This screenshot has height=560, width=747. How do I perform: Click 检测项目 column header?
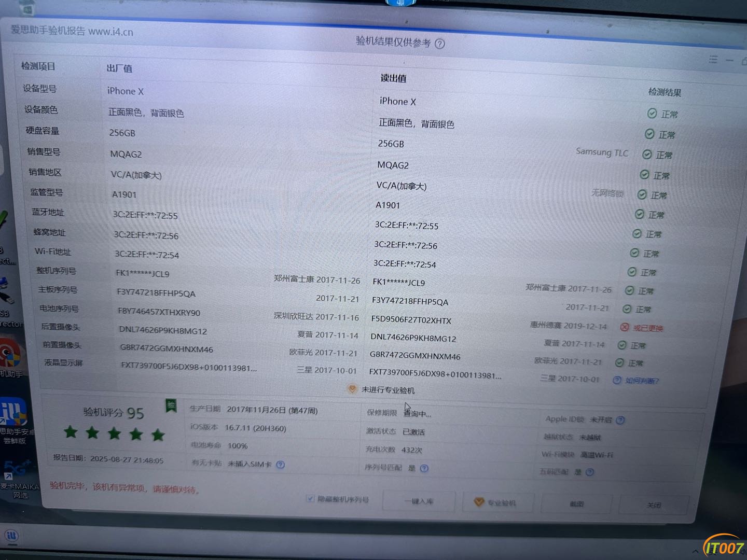point(38,66)
